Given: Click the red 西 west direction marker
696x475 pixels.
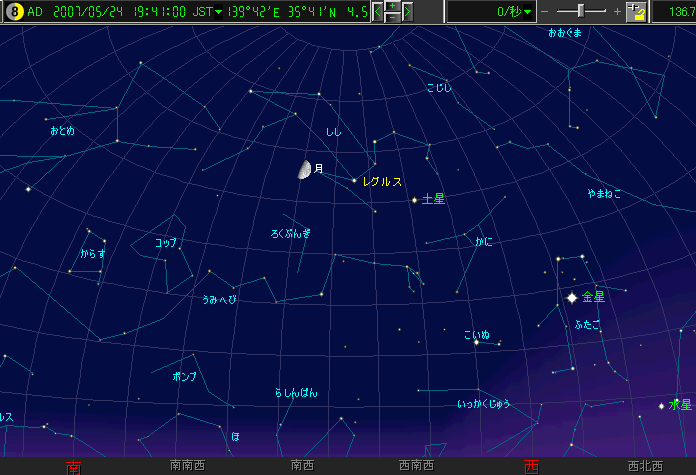Looking at the screenshot, I should tap(531, 466).
